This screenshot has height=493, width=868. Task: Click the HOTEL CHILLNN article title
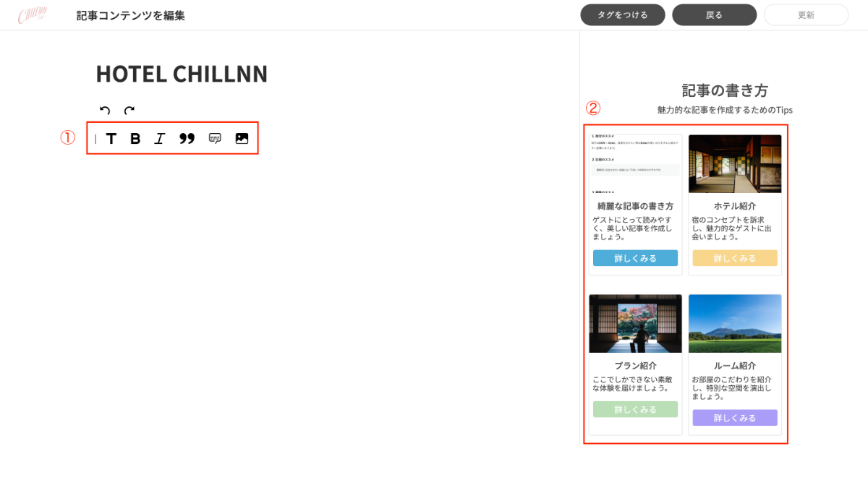click(182, 74)
